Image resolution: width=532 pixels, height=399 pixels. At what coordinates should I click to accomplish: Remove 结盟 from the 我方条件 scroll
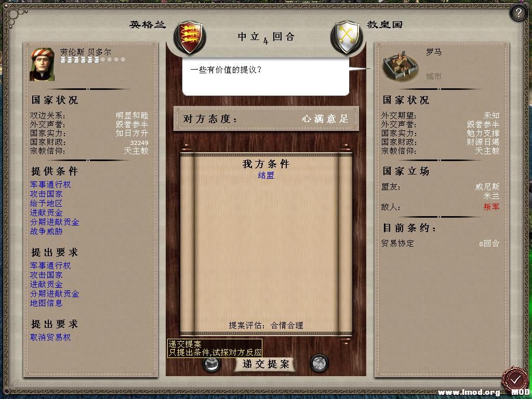pos(265,176)
